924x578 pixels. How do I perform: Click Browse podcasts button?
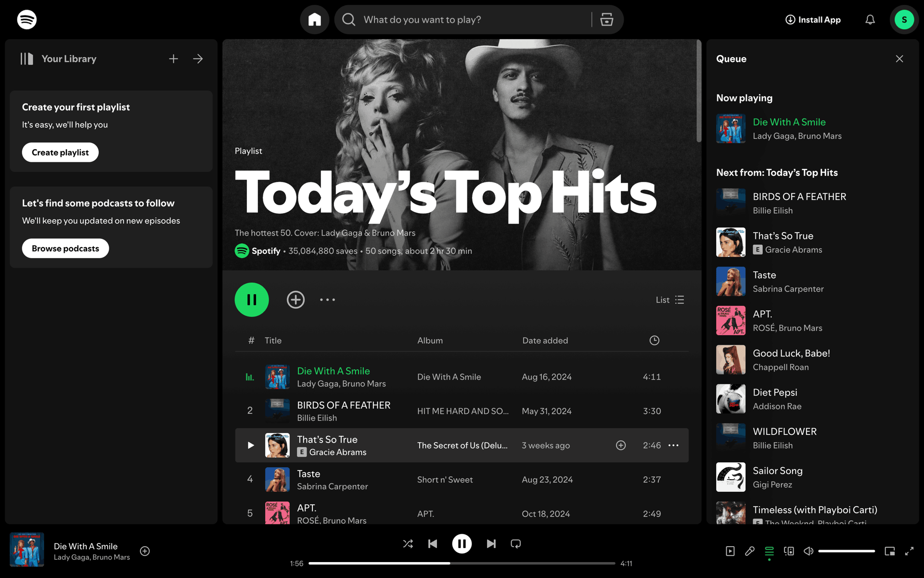(65, 249)
